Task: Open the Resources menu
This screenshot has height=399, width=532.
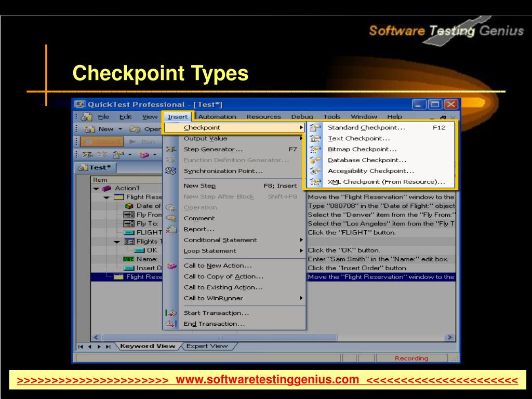Action: pyautogui.click(x=263, y=117)
